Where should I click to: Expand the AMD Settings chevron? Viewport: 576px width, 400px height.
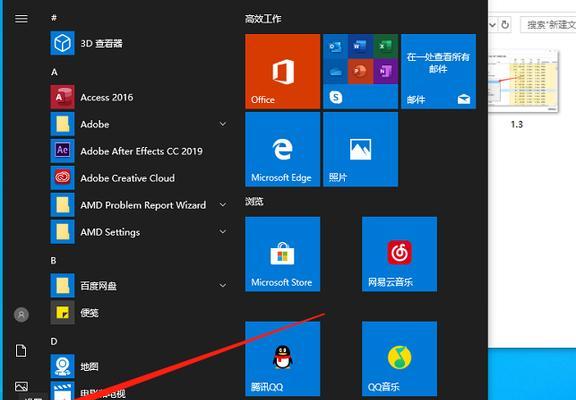[x=223, y=232]
